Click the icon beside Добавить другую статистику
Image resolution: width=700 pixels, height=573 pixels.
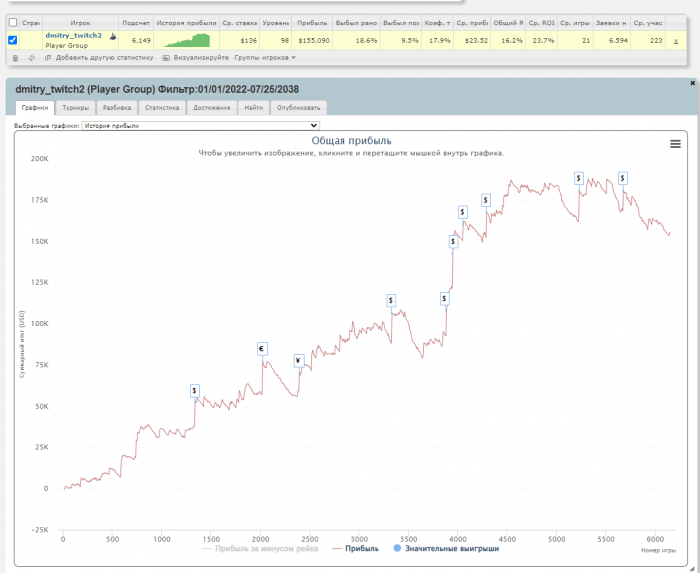[x=48, y=58]
